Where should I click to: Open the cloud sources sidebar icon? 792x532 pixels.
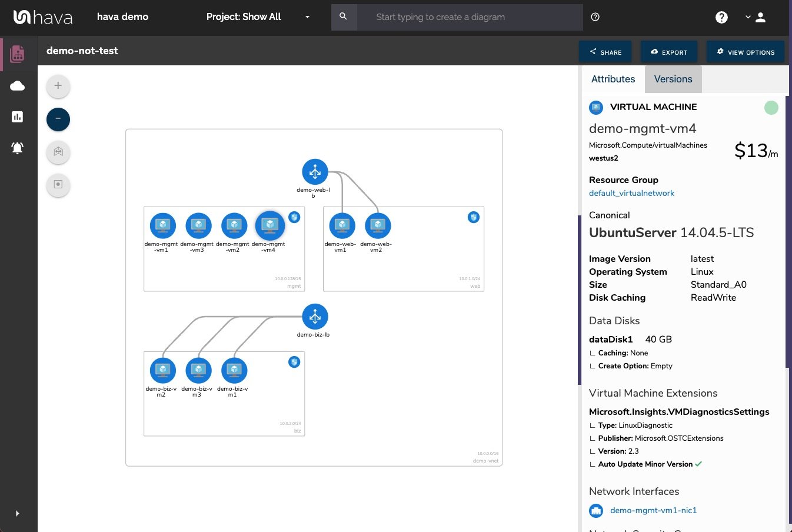click(x=17, y=85)
